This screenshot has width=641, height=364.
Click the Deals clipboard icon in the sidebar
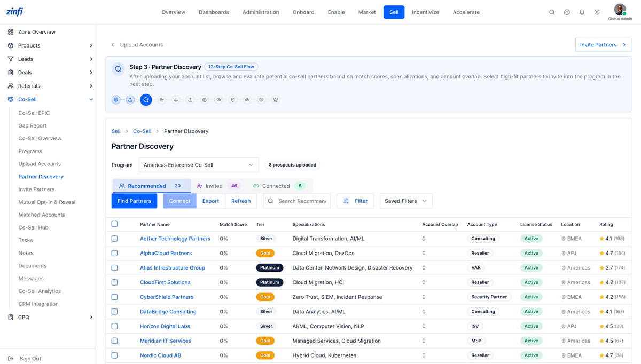tap(11, 72)
